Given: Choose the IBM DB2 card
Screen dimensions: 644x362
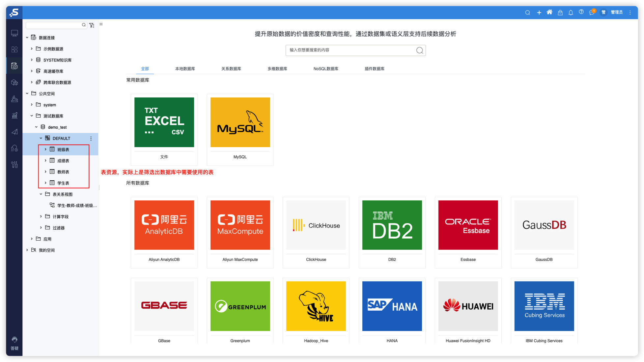Looking at the screenshot, I should pos(392,232).
